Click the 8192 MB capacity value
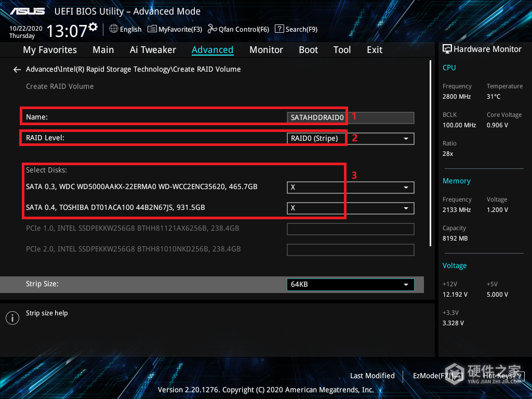 (x=455, y=238)
